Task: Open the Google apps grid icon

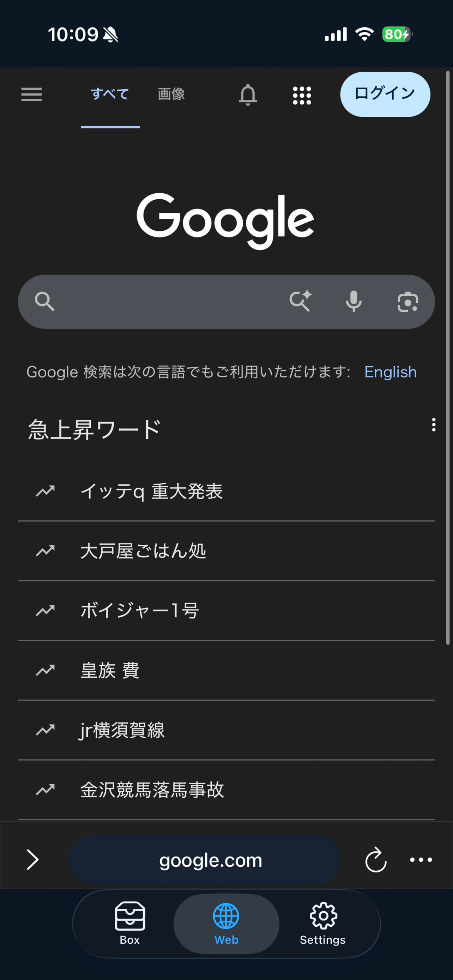Action: [302, 96]
